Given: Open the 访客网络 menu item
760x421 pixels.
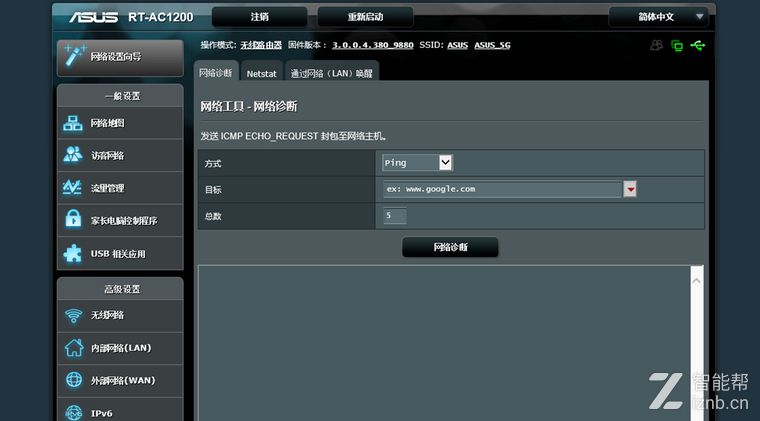Looking at the screenshot, I should (x=120, y=156).
